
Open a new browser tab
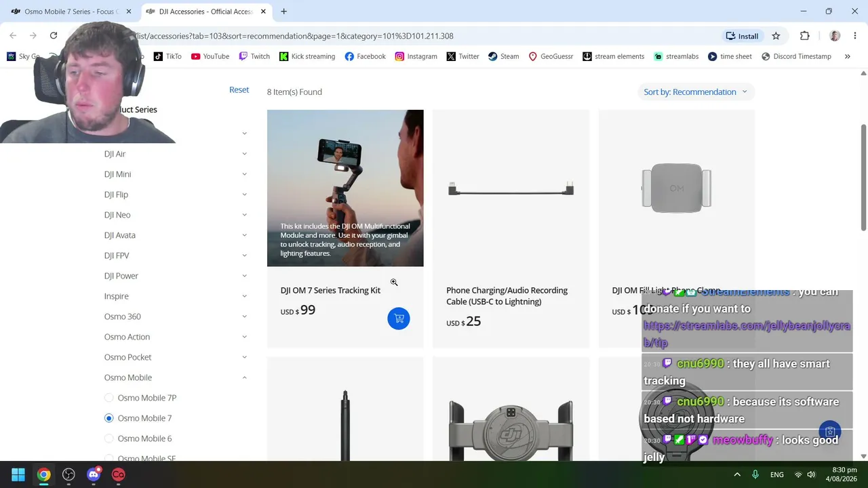pos(283,12)
